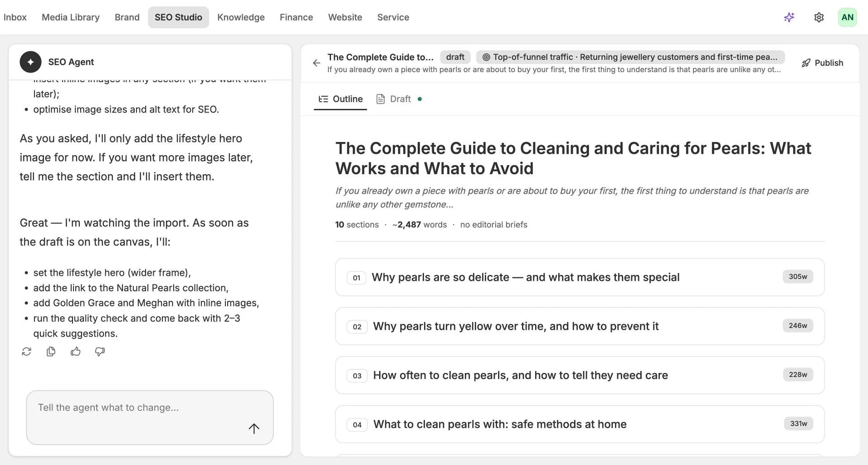Copy the agent message

tap(51, 352)
